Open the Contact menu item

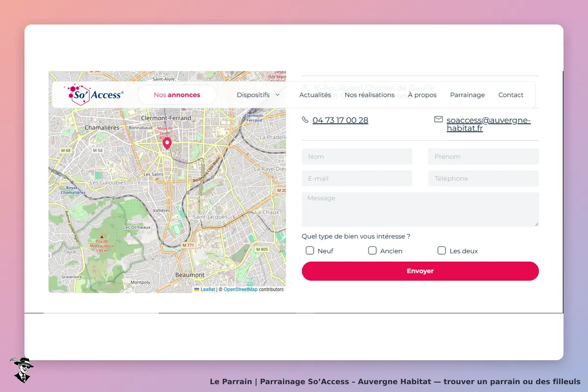tap(511, 95)
